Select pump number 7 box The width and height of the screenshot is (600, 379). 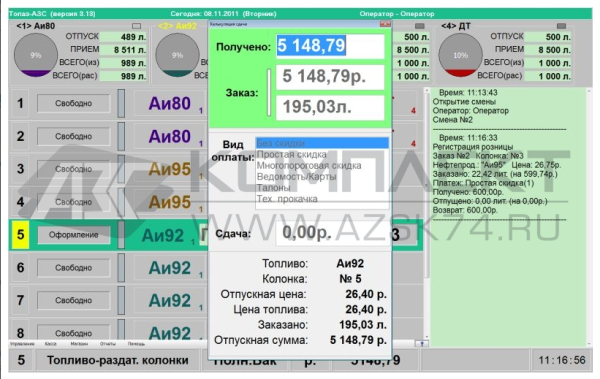pos(20,301)
